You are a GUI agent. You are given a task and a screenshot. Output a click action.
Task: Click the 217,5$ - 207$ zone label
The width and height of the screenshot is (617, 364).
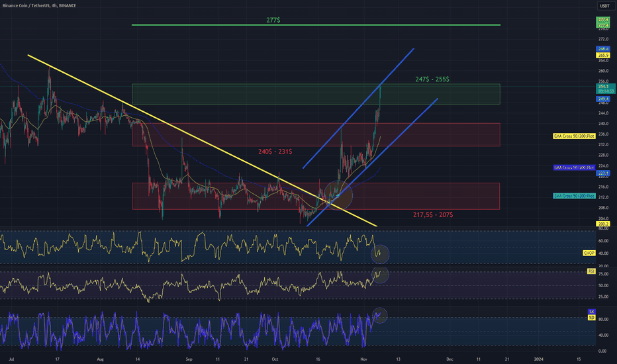tap(433, 215)
